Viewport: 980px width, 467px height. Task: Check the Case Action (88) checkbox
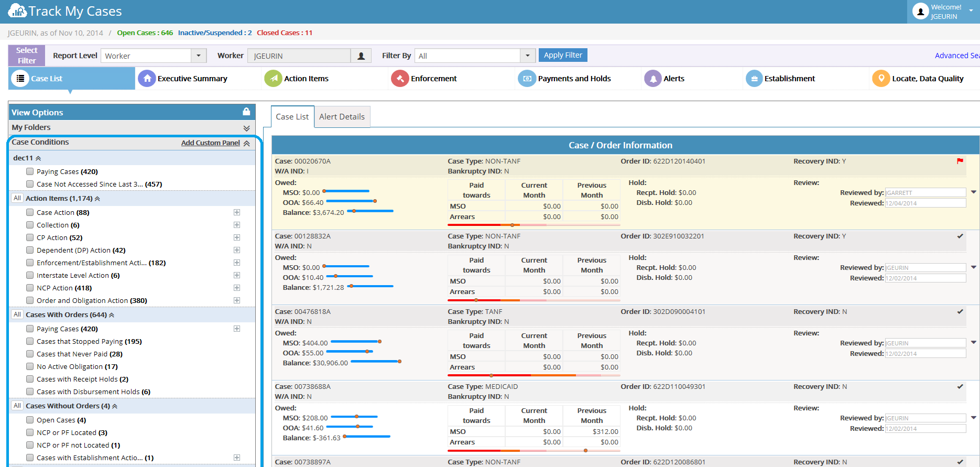pos(30,212)
